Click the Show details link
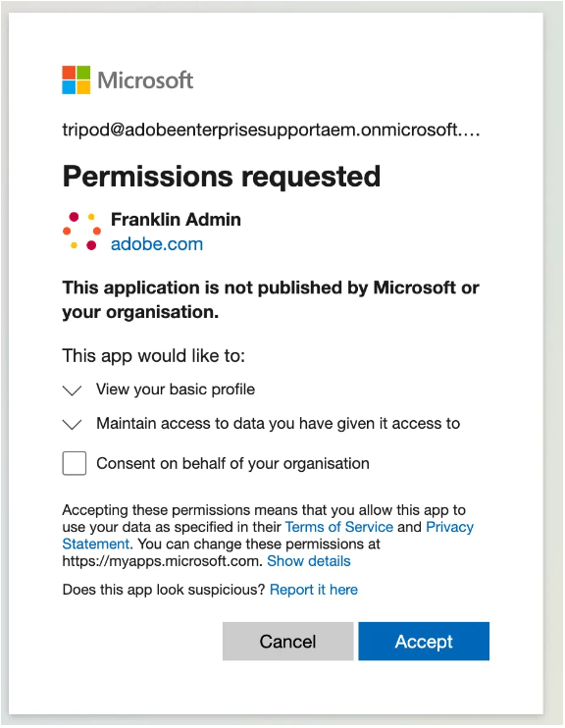Viewport: 565px width, 728px height. 309,561
